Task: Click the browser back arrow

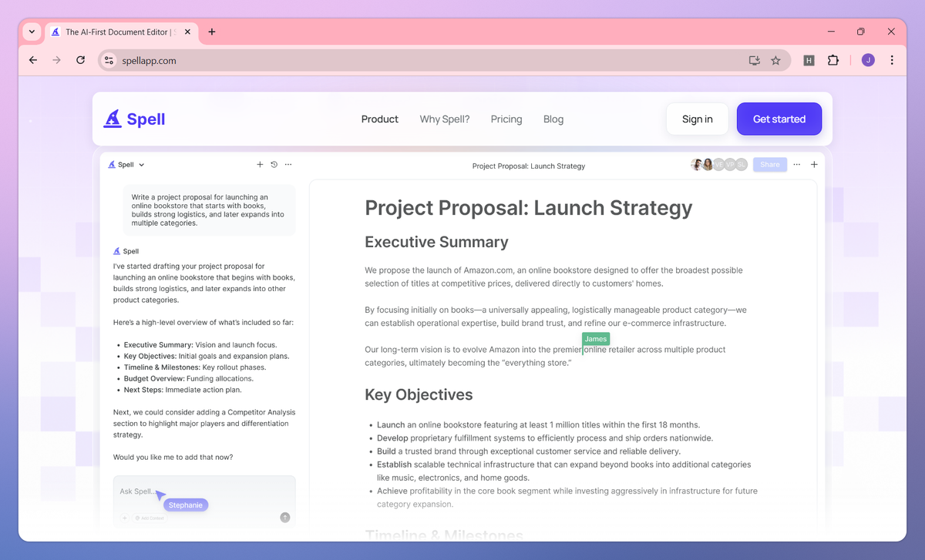Action: point(32,60)
